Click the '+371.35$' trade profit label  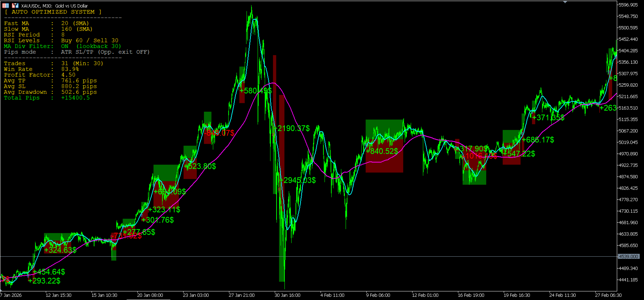click(548, 117)
